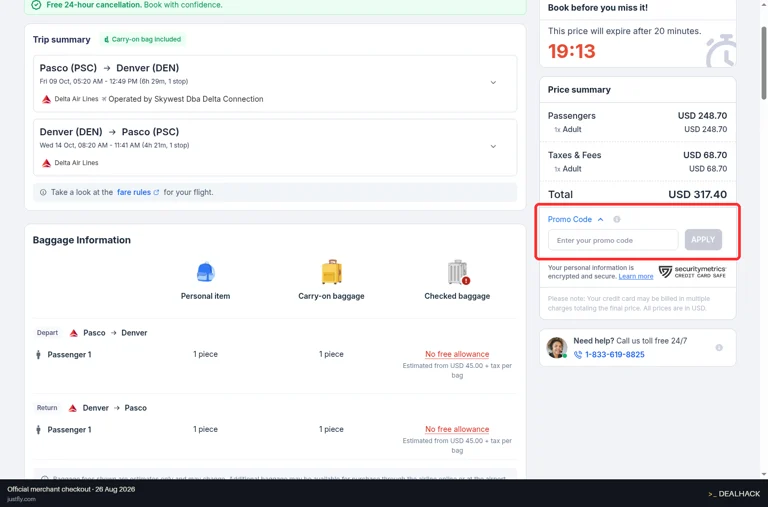
Task: Click the info icon before fare rules note
Action: [x=43, y=193]
